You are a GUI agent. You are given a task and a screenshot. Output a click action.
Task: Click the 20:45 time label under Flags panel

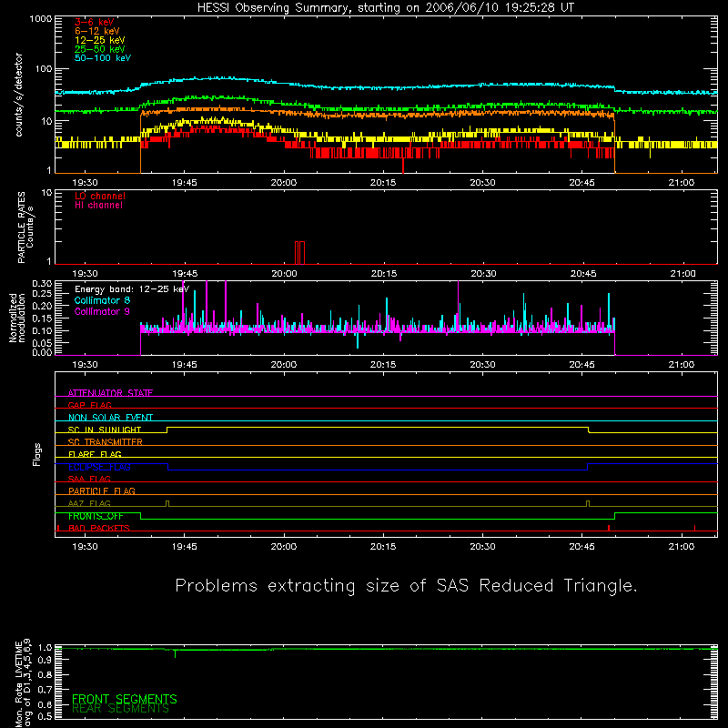pos(582,547)
